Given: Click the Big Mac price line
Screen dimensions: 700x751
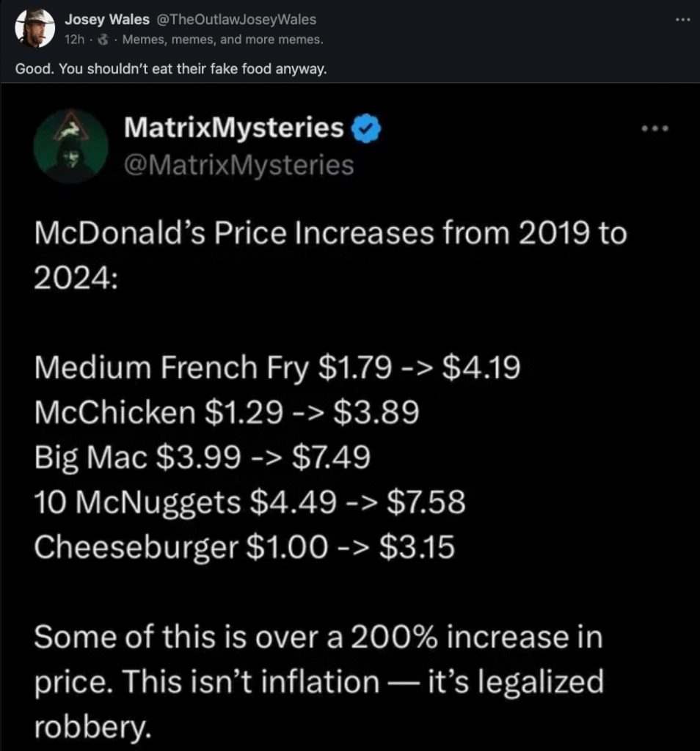Looking at the screenshot, I should [x=202, y=458].
